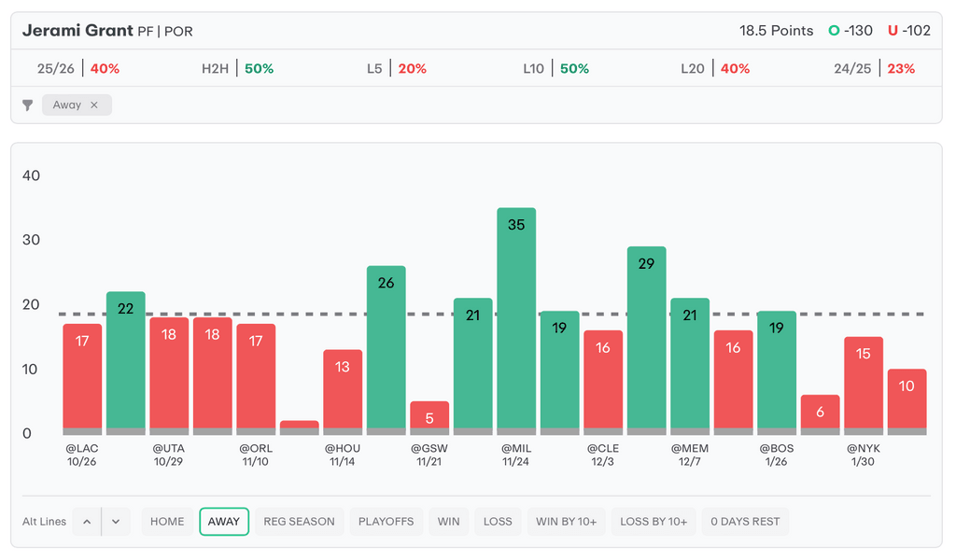
Task: Enable the REG SEASON filter
Action: [x=299, y=522]
